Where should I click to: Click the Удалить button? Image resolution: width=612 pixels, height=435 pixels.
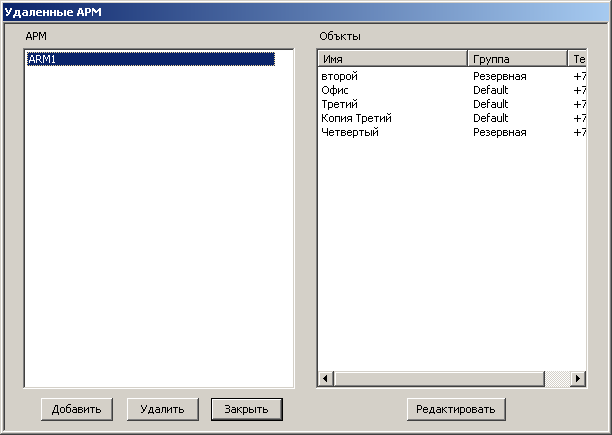click(162, 409)
